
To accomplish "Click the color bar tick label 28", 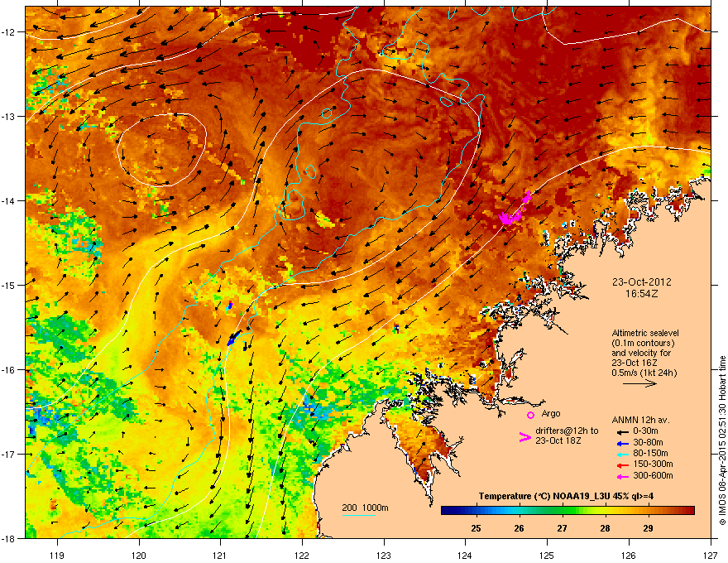I will [605, 528].
